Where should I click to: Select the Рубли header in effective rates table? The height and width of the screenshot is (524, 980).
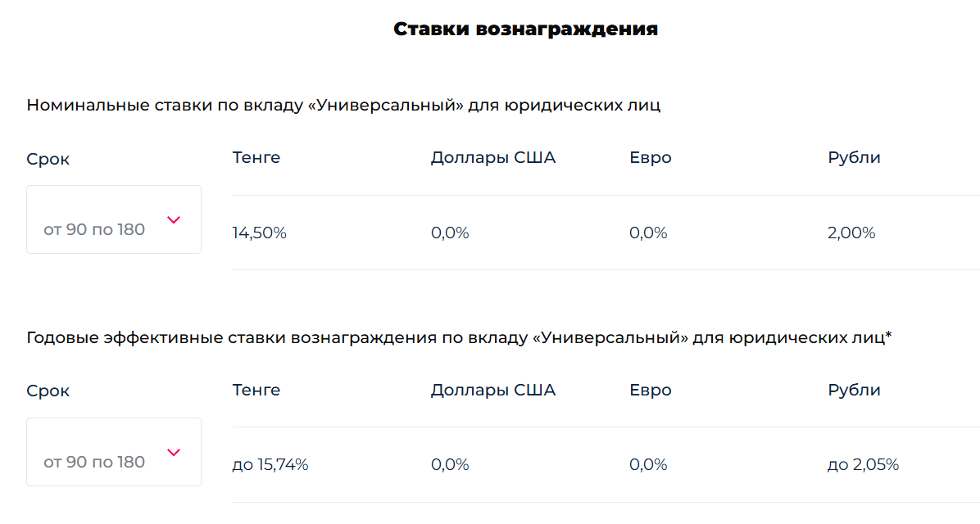pyautogui.click(x=854, y=390)
